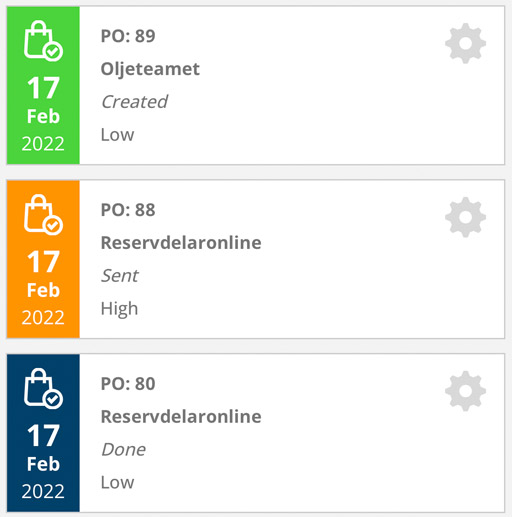This screenshot has width=512, height=517.
Task: Open settings gear for PO 88
Action: [465, 217]
